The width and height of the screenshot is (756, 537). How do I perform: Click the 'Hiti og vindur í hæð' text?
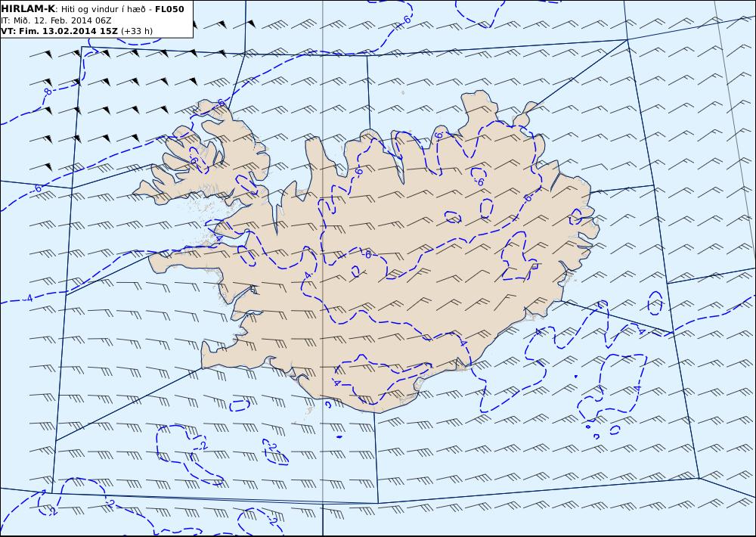click(x=103, y=8)
